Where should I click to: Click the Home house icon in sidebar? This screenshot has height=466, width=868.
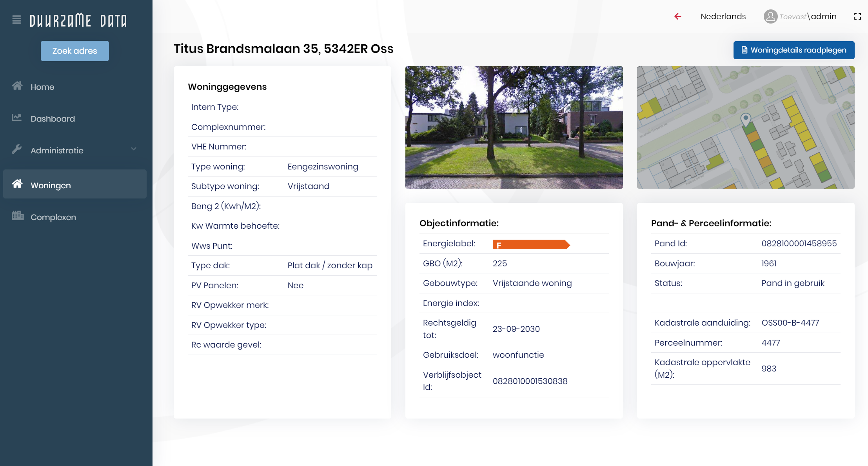(x=17, y=86)
